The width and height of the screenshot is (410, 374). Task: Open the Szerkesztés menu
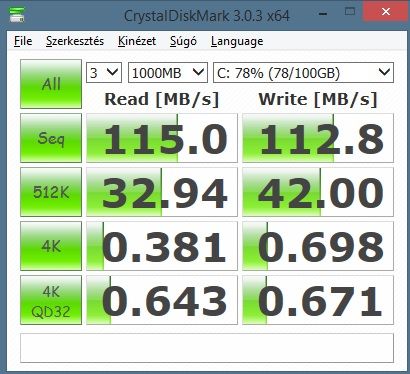pyautogui.click(x=75, y=41)
